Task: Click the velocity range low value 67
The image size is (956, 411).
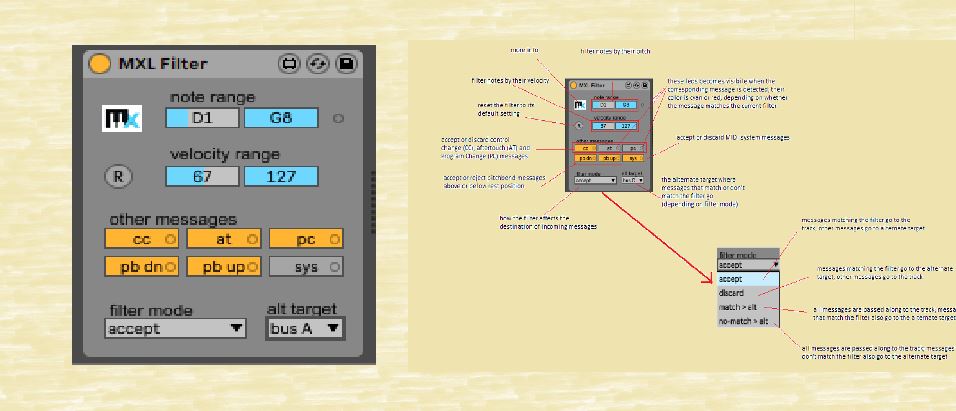Action: coord(202,177)
